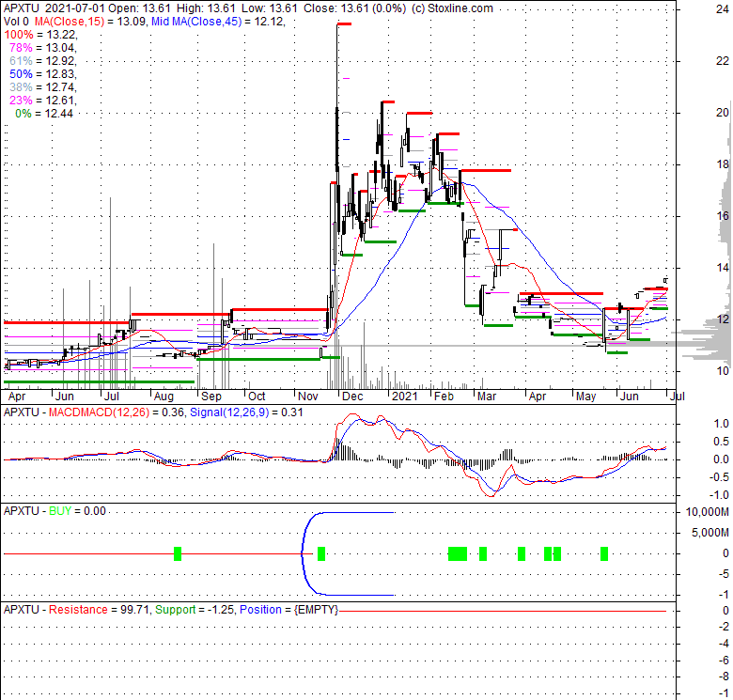Click the 'Apr' label at the start of the date axis

tap(17, 397)
